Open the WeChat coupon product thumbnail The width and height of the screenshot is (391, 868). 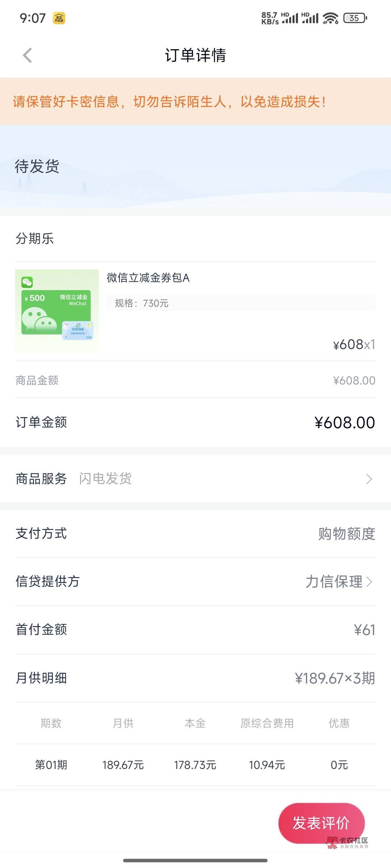coord(57,311)
